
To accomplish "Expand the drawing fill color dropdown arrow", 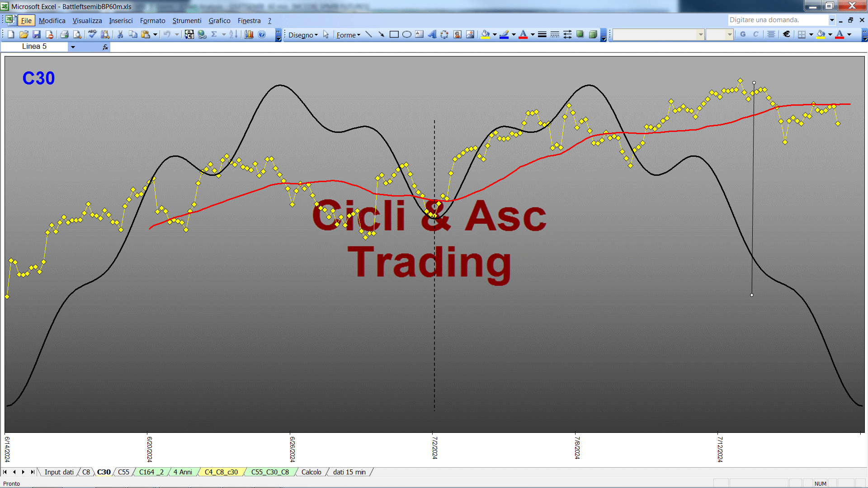I will coord(495,34).
